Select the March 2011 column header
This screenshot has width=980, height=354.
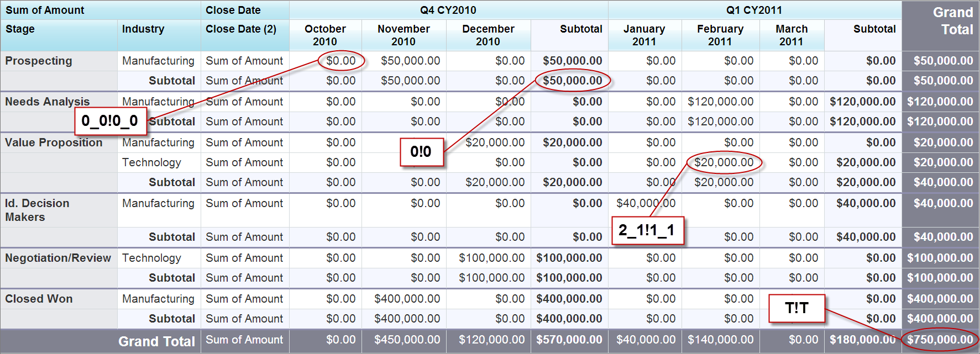792,35
